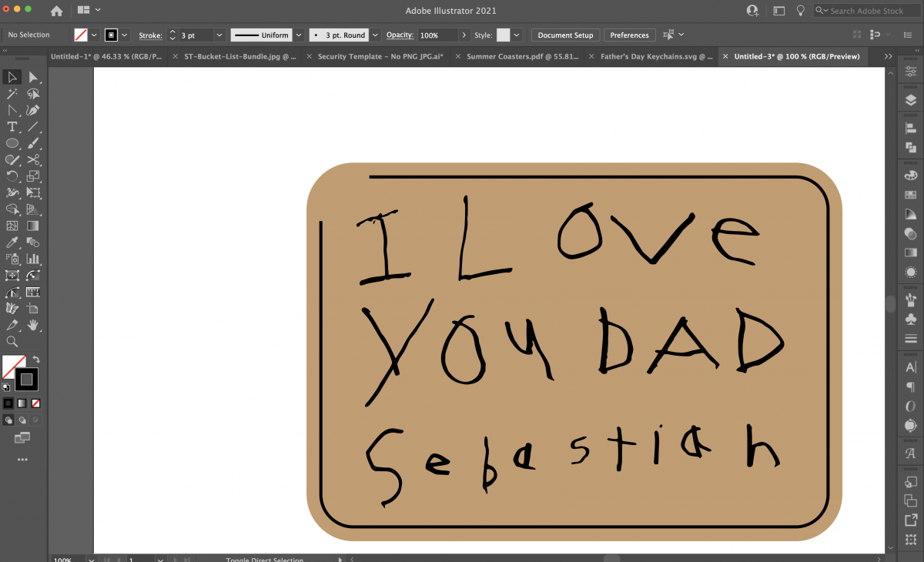Select the Pen tool
924x562 pixels.
tap(34, 110)
